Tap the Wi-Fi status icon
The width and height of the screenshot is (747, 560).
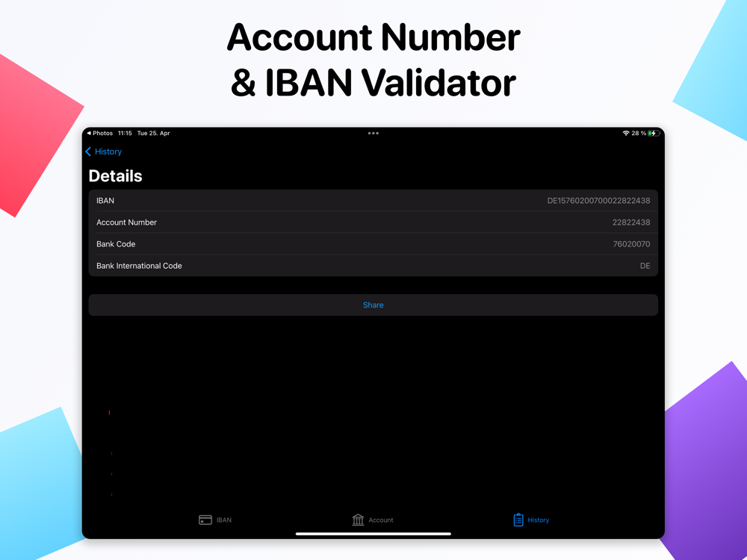(626, 134)
